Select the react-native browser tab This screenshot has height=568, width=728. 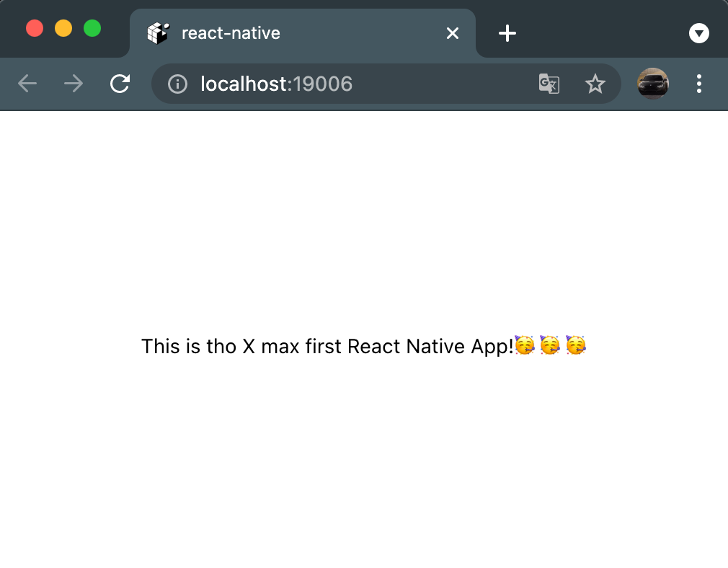[x=288, y=32]
